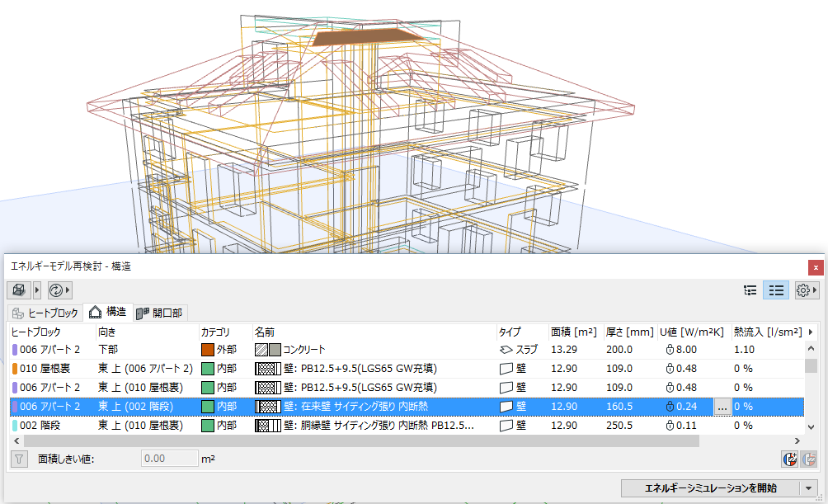Expand more columns with the header right arrow
Image resolution: width=828 pixels, height=504 pixels.
coord(810,332)
